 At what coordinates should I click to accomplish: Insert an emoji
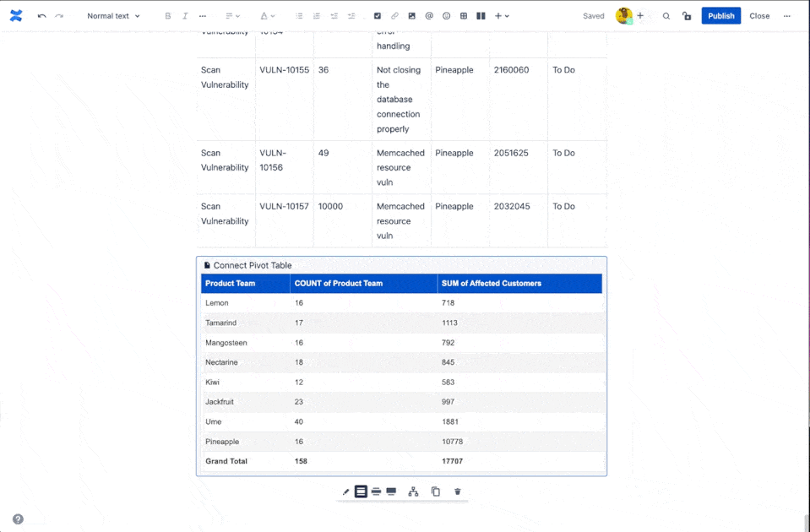(446, 16)
